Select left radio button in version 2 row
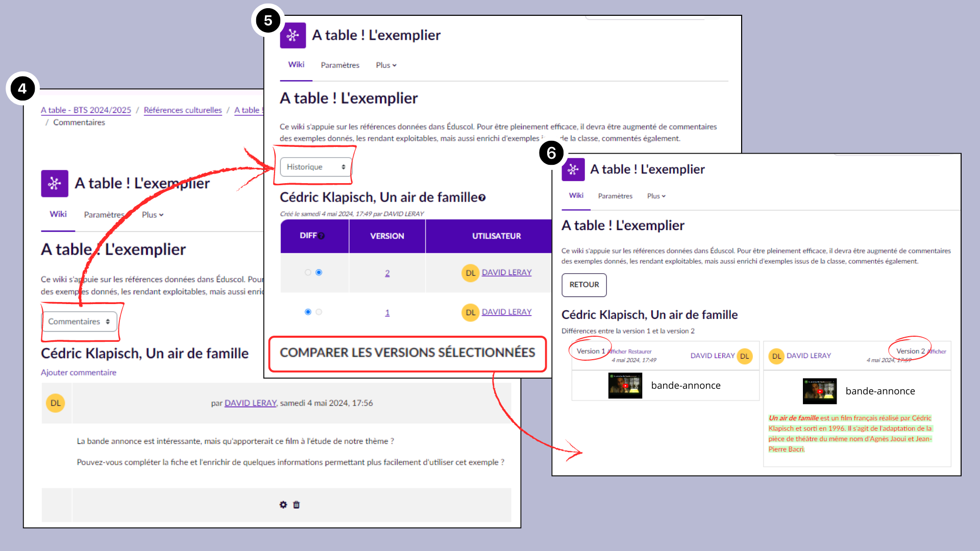 coord(308,272)
